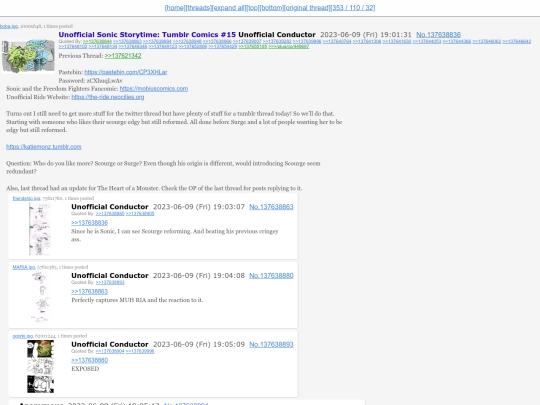Click first quoted-by link under post No.137638863
Screen dimensions: 540x405
tap(110, 214)
